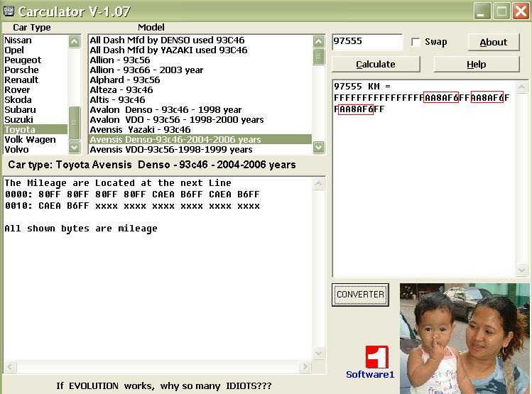532x394 pixels.
Task: Select Opel in Car Type list
Action: click(x=36, y=50)
